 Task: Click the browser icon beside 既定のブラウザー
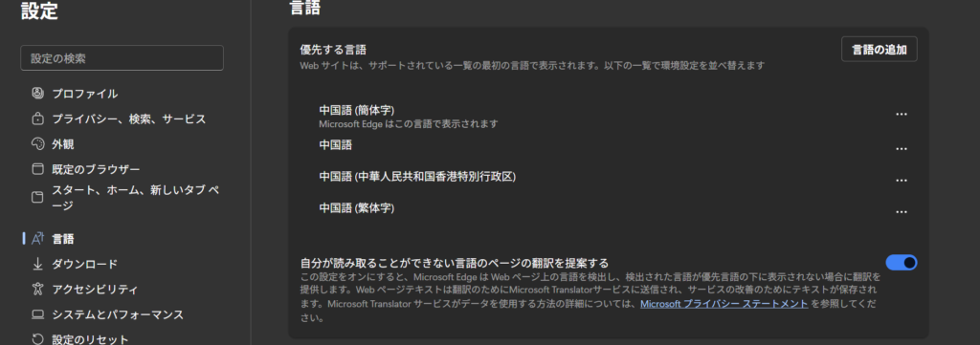point(37,169)
